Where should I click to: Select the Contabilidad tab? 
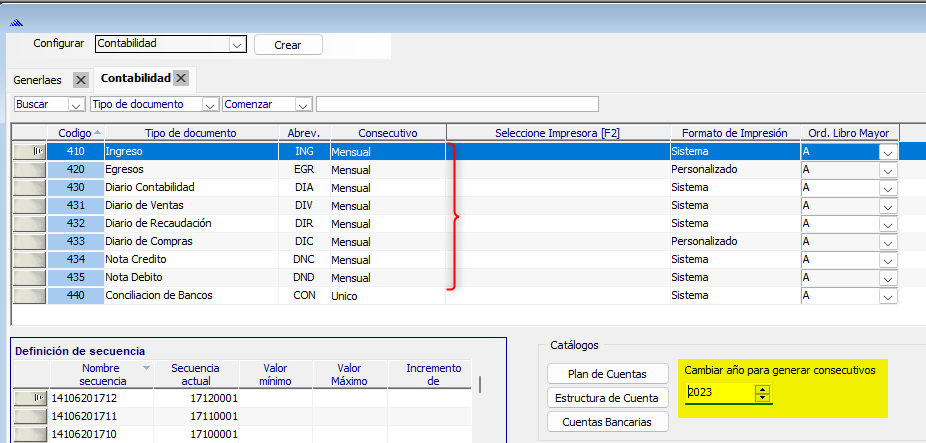[x=136, y=78]
